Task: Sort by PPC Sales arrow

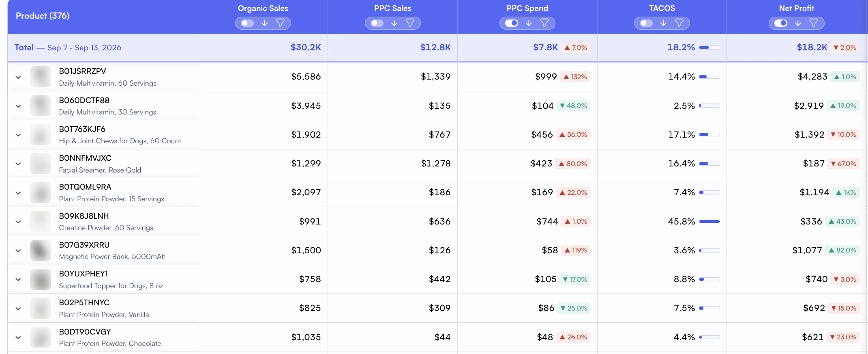Action: tap(394, 23)
